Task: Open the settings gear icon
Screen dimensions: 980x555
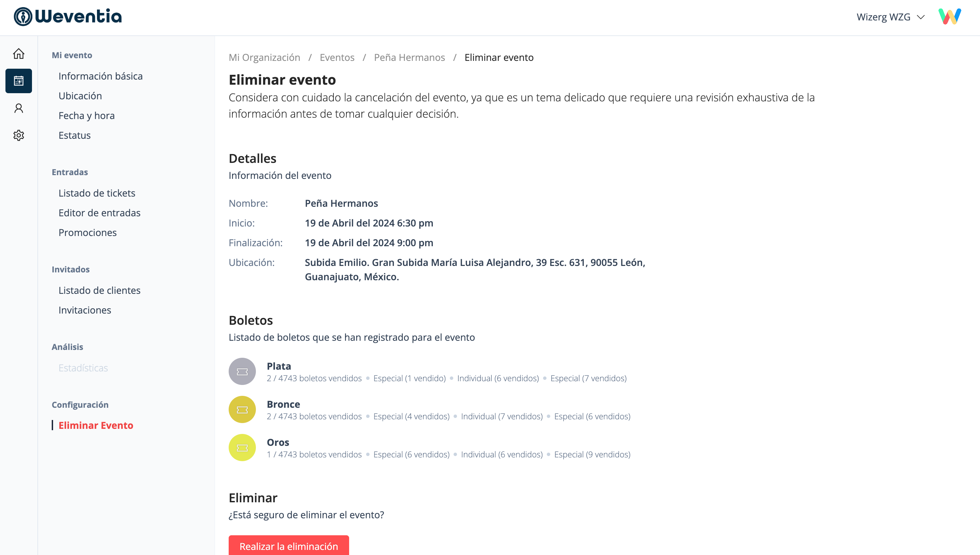Action: pos(19,135)
